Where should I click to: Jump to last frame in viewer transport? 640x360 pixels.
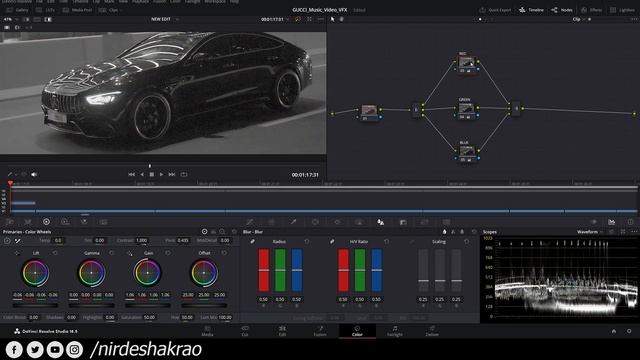(x=172, y=174)
